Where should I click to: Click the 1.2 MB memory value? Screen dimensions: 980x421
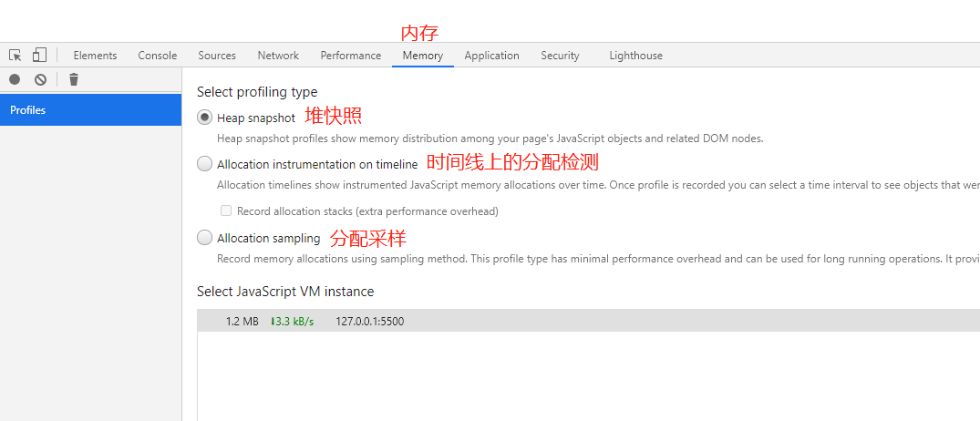click(x=242, y=322)
